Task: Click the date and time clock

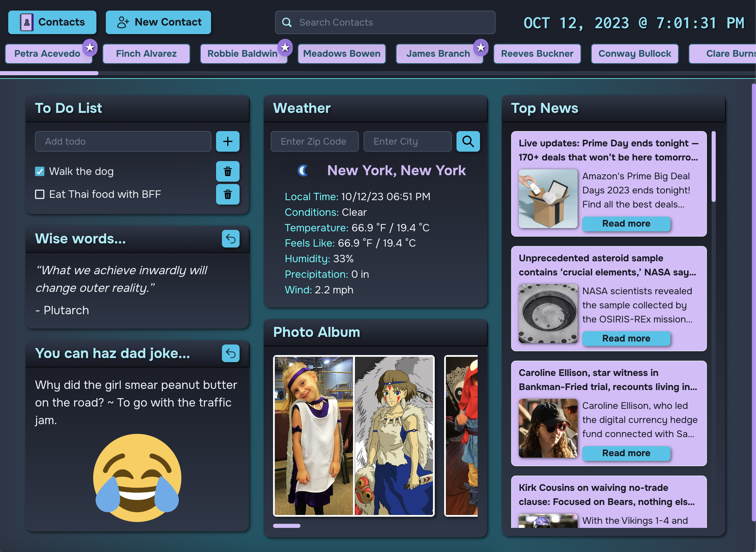Action: point(634,23)
